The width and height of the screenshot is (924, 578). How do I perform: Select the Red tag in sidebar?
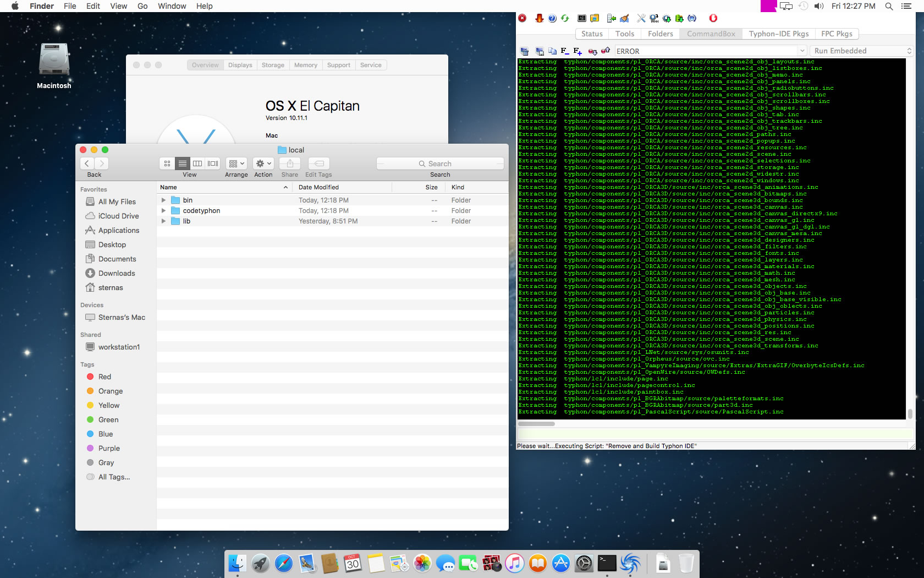click(105, 377)
